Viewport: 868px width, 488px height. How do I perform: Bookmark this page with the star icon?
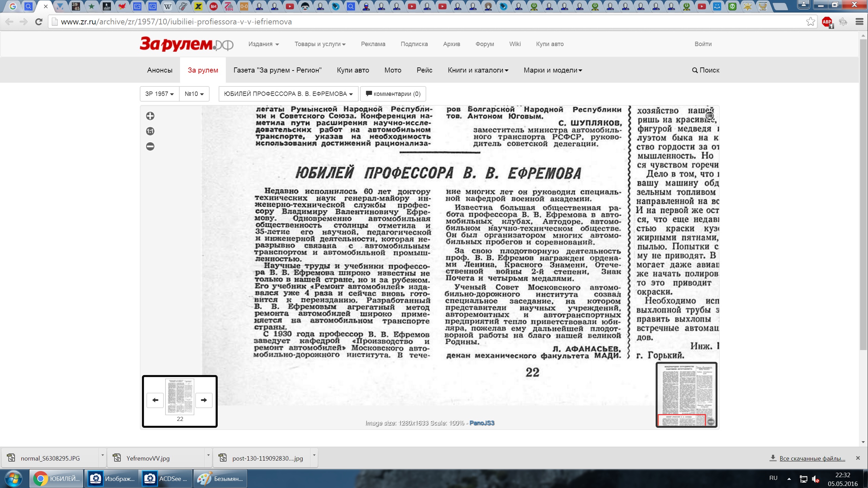point(810,22)
